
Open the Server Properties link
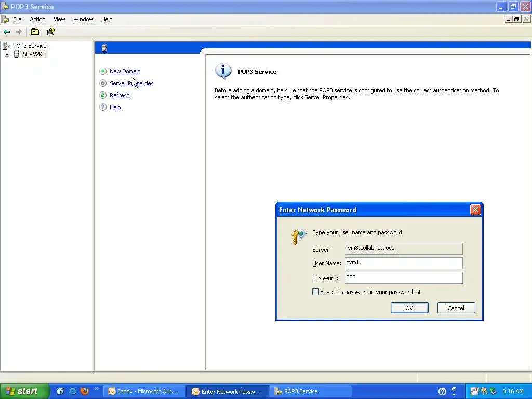click(x=131, y=83)
